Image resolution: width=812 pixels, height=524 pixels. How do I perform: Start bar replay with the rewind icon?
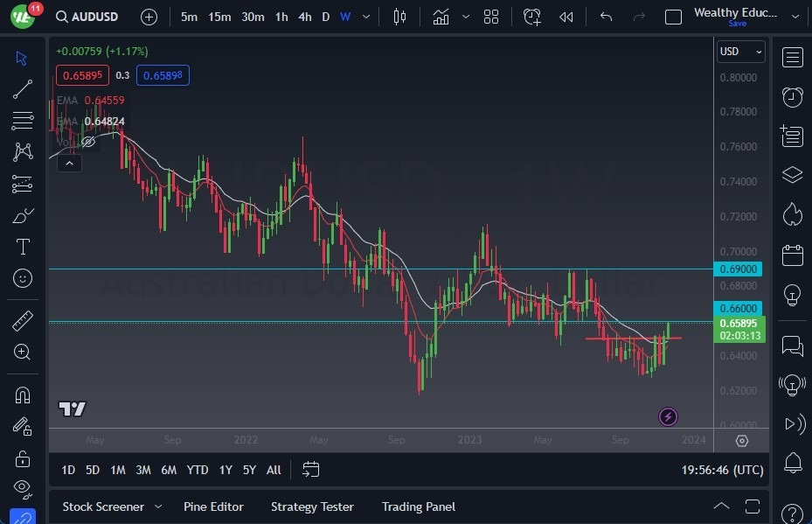[x=565, y=17]
